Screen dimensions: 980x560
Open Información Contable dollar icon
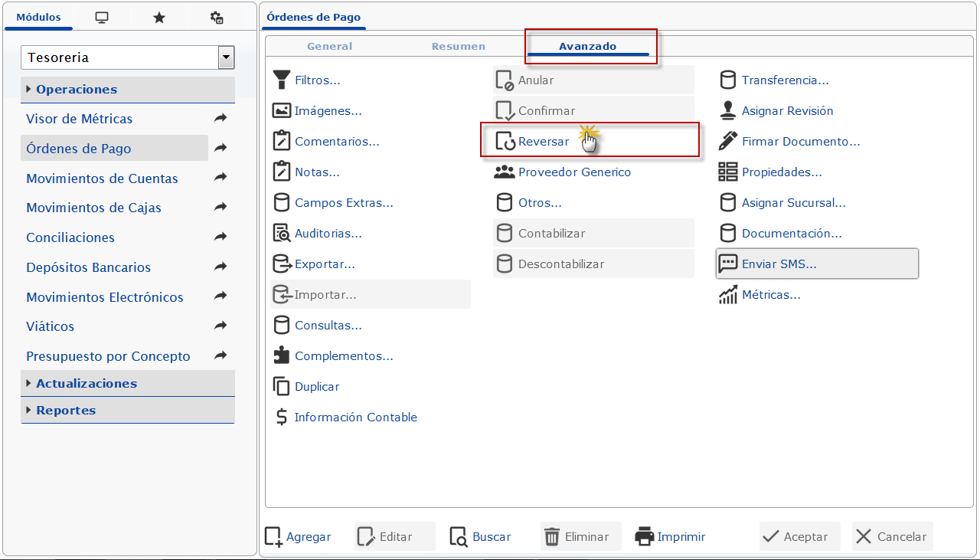pos(282,417)
